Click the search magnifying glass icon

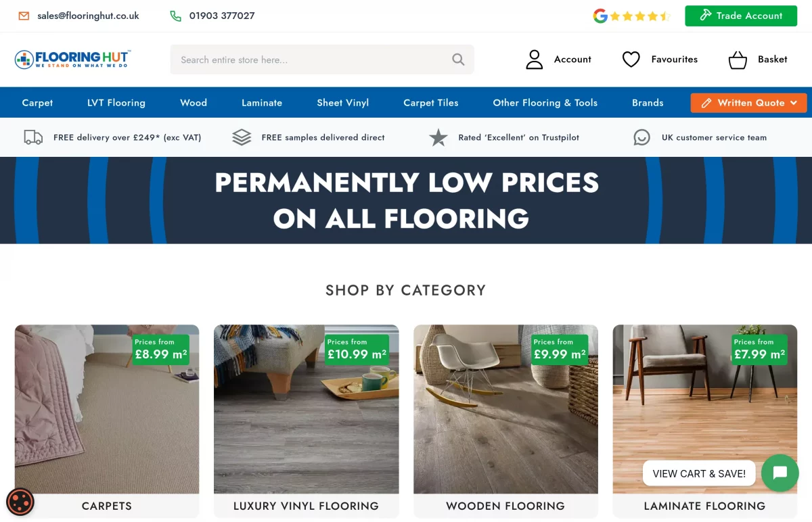[x=458, y=60]
